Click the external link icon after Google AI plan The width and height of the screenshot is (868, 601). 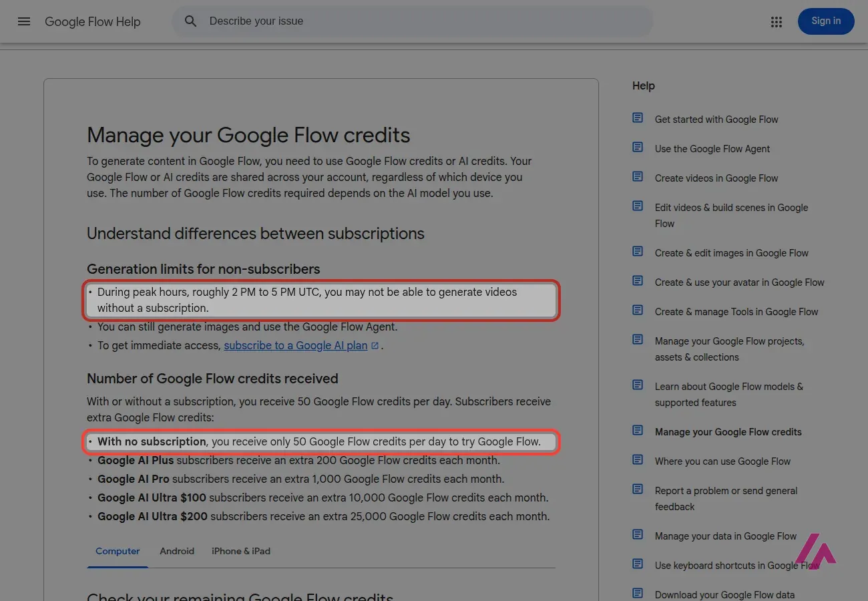(x=375, y=346)
